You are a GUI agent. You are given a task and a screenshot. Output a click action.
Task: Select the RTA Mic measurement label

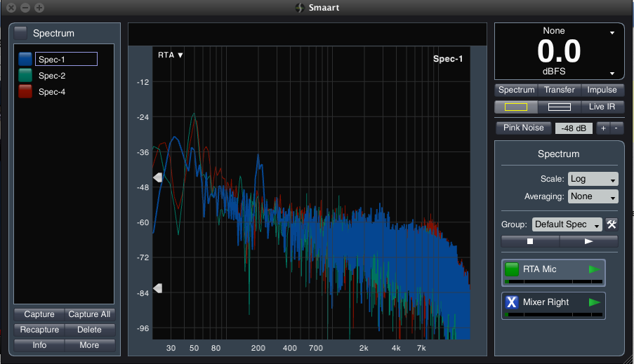[x=539, y=269]
